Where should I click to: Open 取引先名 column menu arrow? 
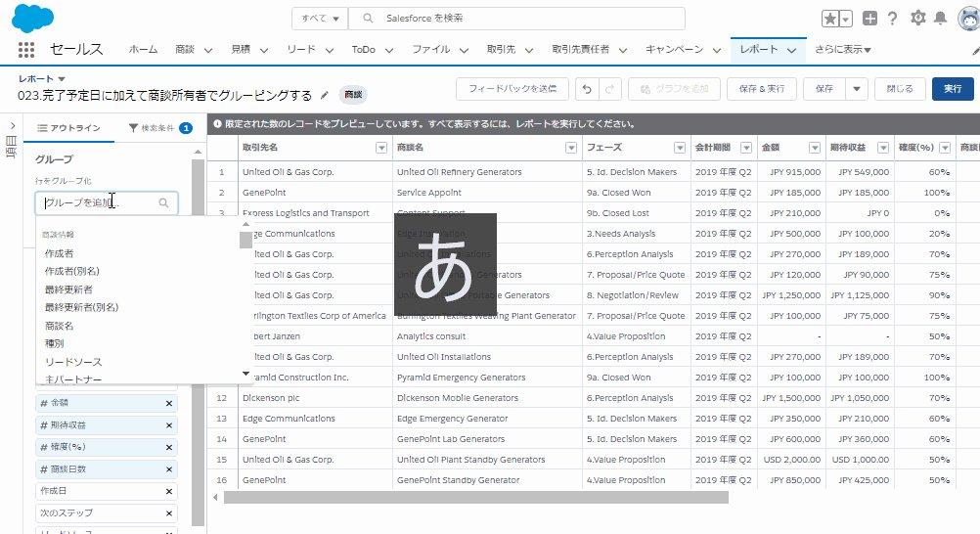coord(381,148)
